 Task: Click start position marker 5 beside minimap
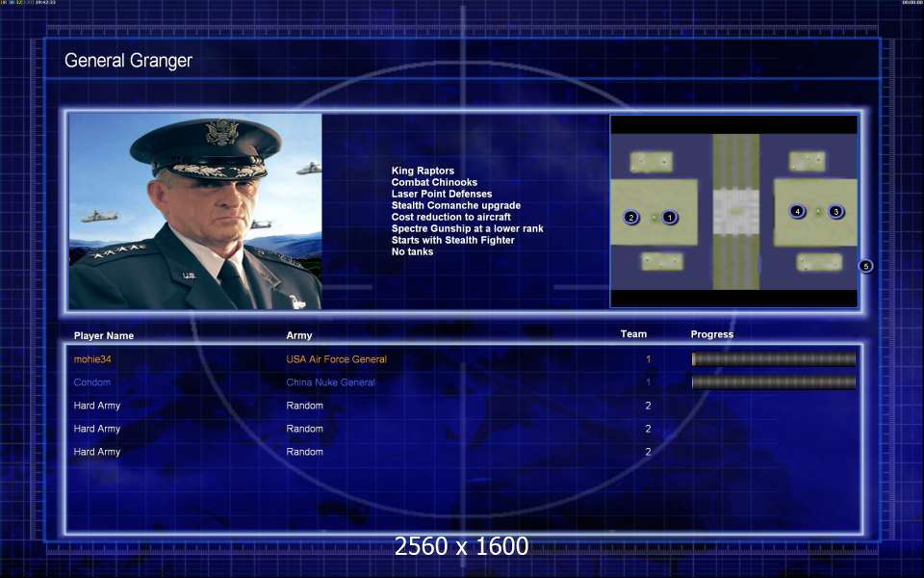click(x=865, y=266)
